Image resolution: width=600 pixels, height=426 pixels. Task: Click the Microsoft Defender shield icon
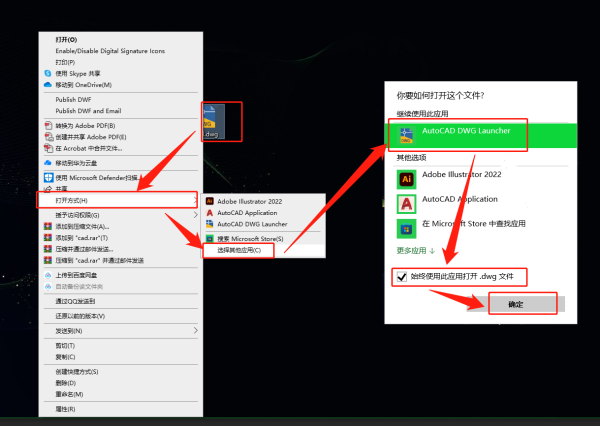(48, 178)
